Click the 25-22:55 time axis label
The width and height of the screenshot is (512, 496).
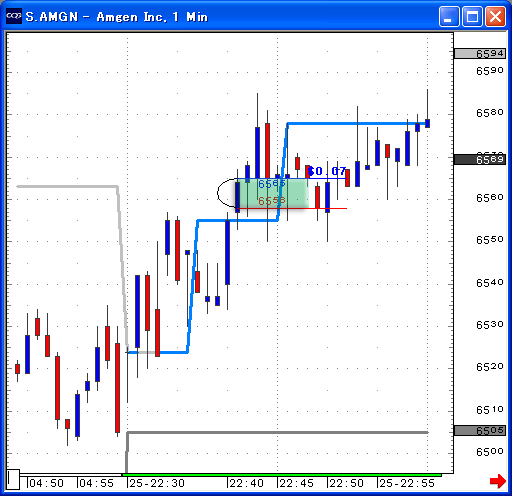(x=407, y=483)
